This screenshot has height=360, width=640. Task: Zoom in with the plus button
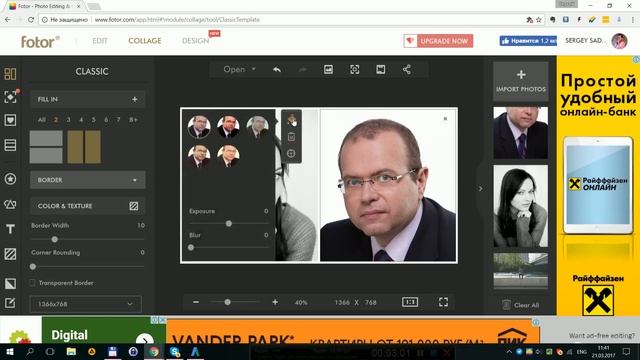275,302
